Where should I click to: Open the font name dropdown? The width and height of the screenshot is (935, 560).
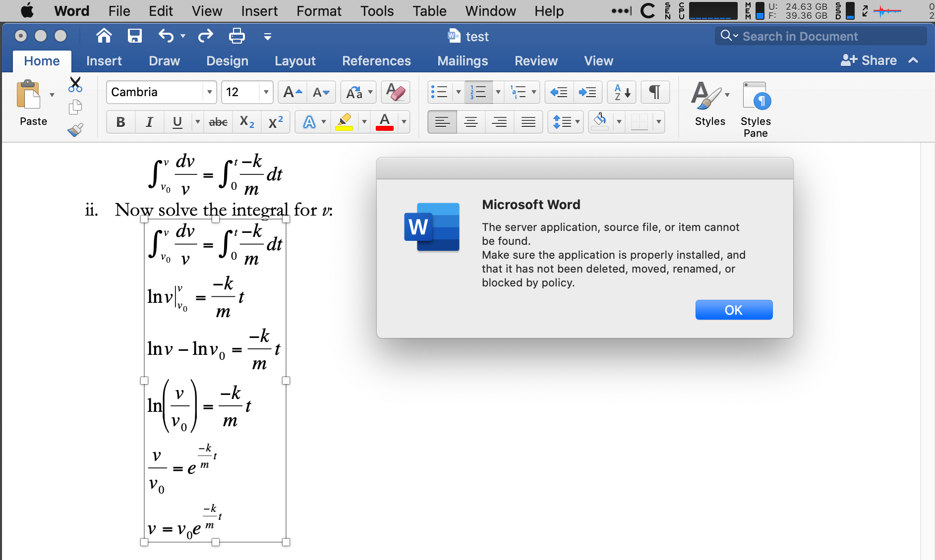coord(210,92)
